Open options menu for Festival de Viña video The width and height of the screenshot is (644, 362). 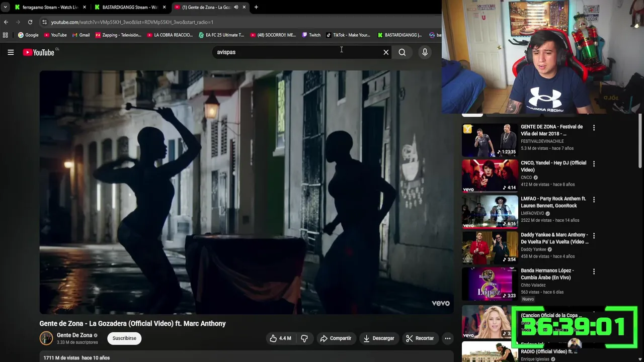point(594,128)
